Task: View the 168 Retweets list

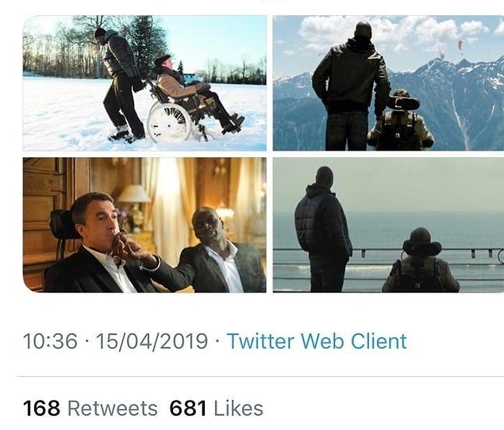Action: [90, 409]
